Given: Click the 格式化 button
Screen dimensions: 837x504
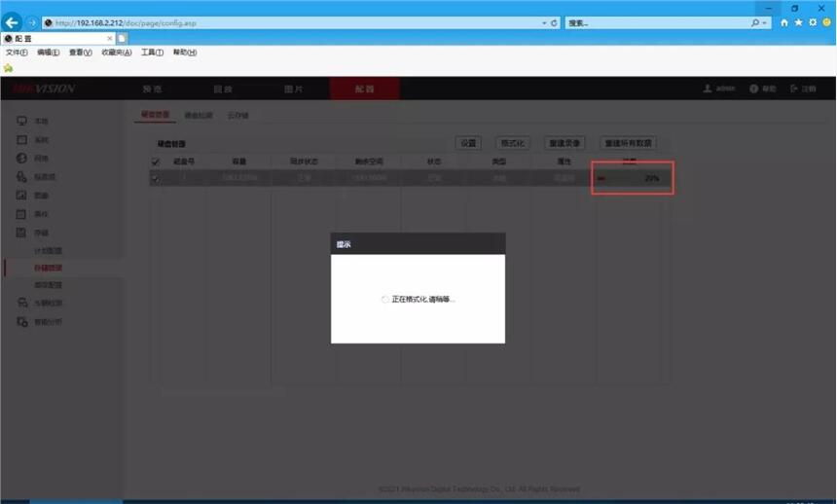Looking at the screenshot, I should pyautogui.click(x=512, y=143).
